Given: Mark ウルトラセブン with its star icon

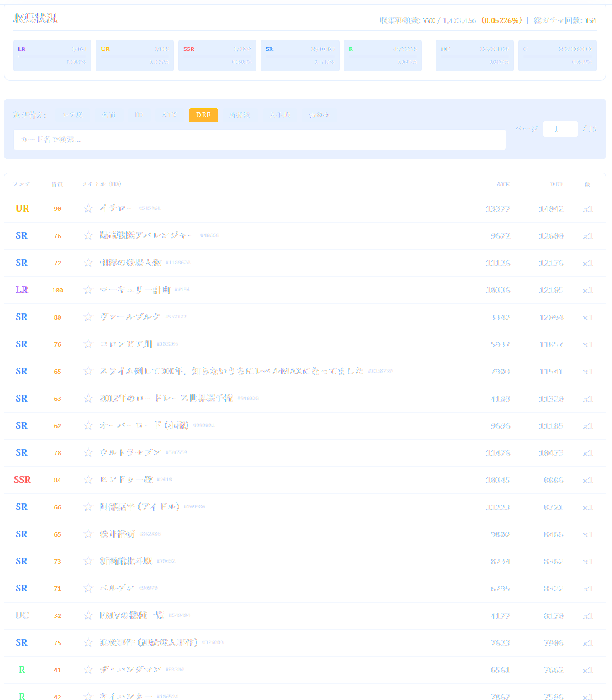Looking at the screenshot, I should tap(88, 452).
